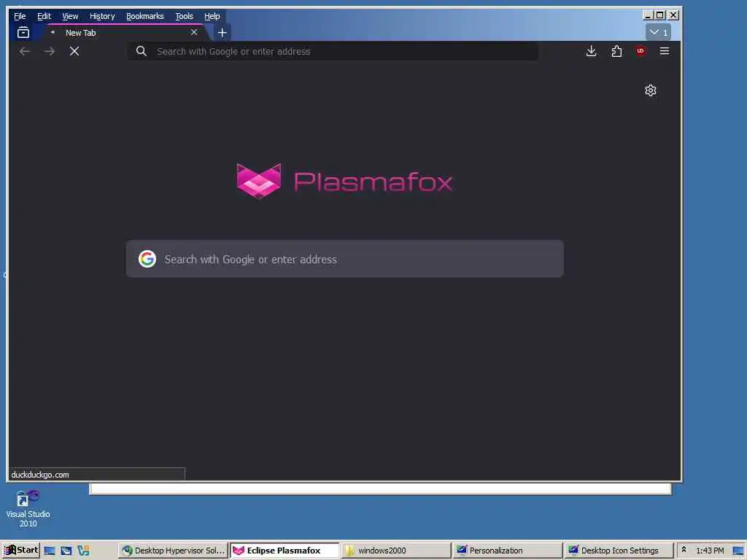Click the third quick launch icon

tap(83, 551)
